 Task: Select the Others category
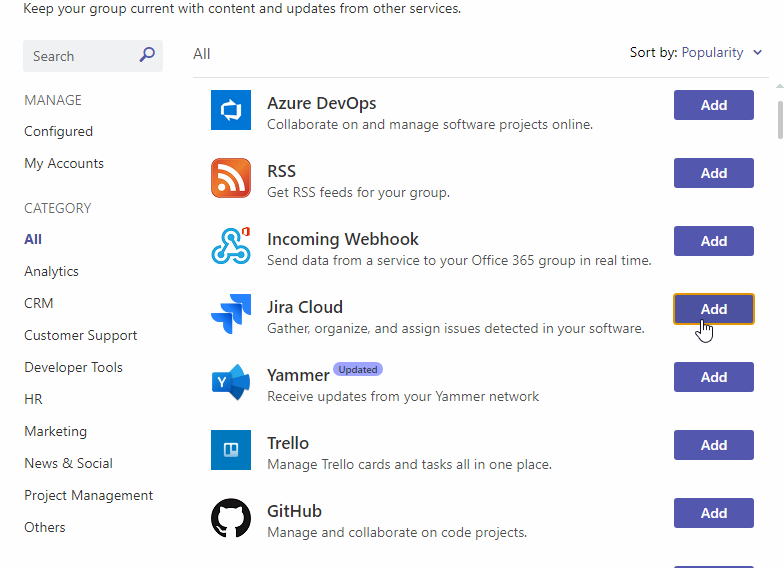click(45, 528)
